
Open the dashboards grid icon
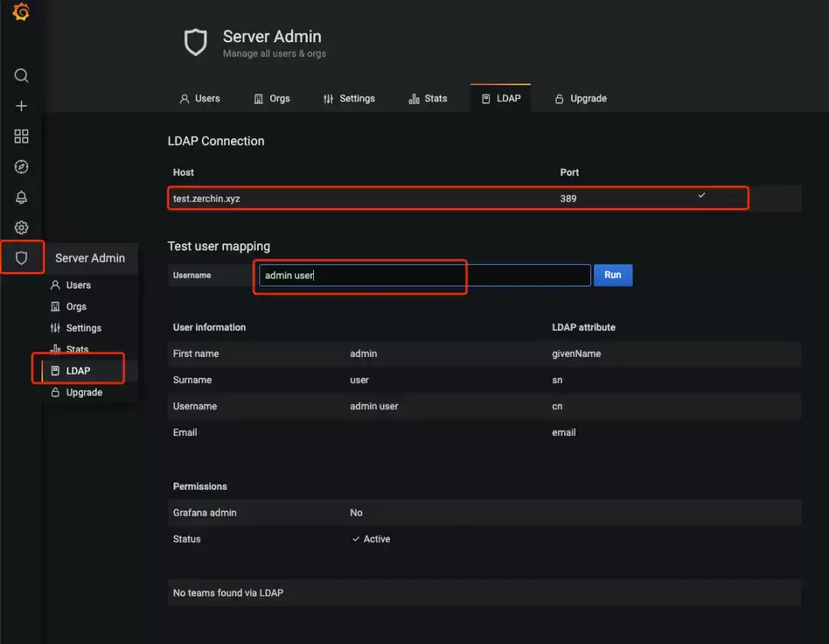click(x=21, y=137)
